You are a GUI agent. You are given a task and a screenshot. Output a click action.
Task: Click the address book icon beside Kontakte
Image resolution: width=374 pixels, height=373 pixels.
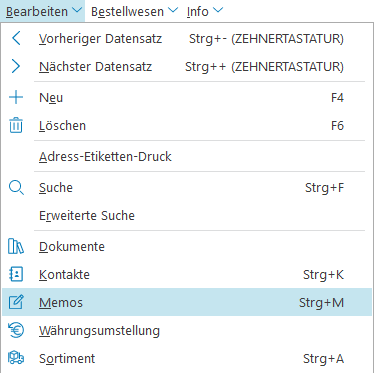click(x=16, y=274)
